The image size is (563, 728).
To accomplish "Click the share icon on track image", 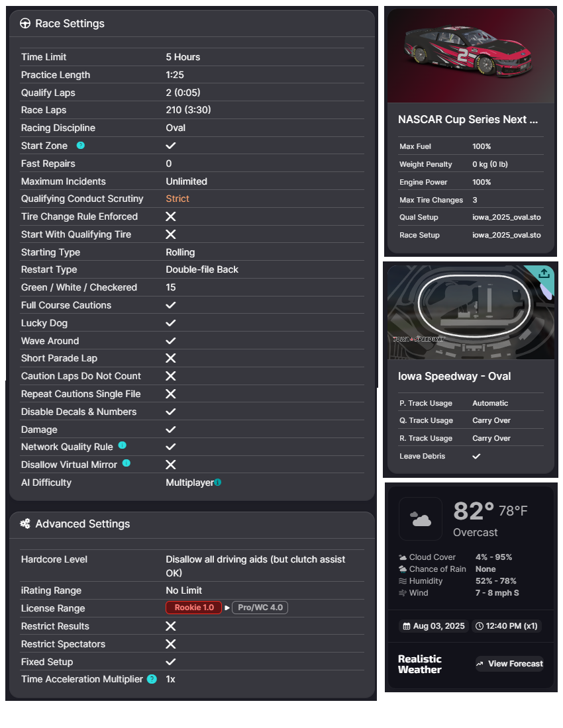I will pos(543,273).
